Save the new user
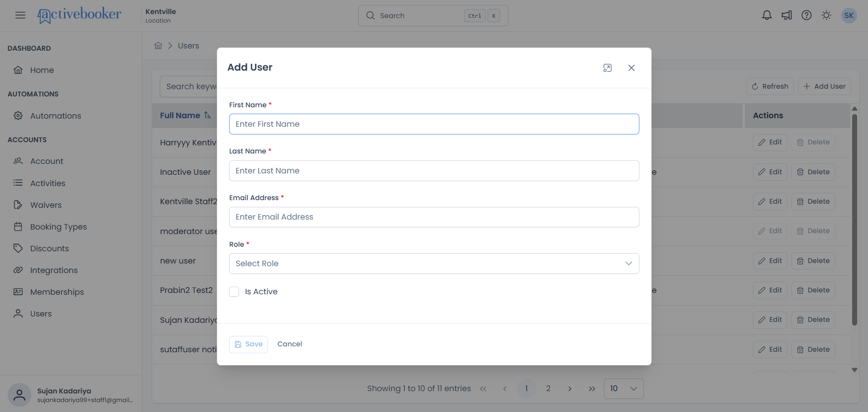The image size is (868, 412). (249, 344)
